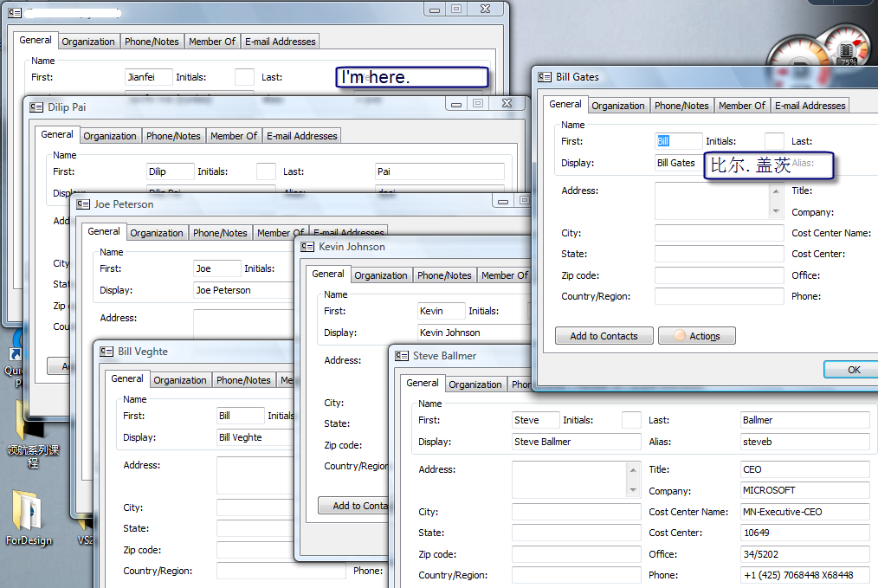Click the State field in Steve Ballmer window
Viewport: 878px width, 588px height.
pos(576,533)
